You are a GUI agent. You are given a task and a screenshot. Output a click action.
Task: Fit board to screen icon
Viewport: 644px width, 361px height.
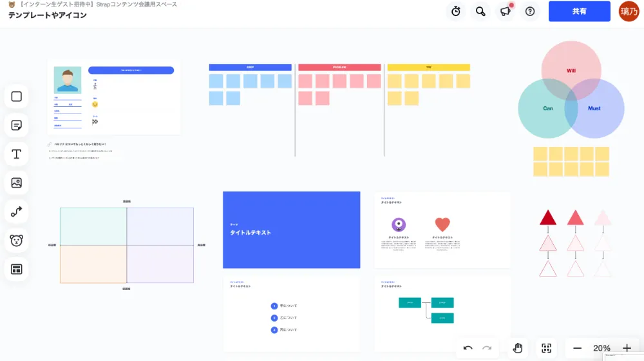click(x=546, y=348)
